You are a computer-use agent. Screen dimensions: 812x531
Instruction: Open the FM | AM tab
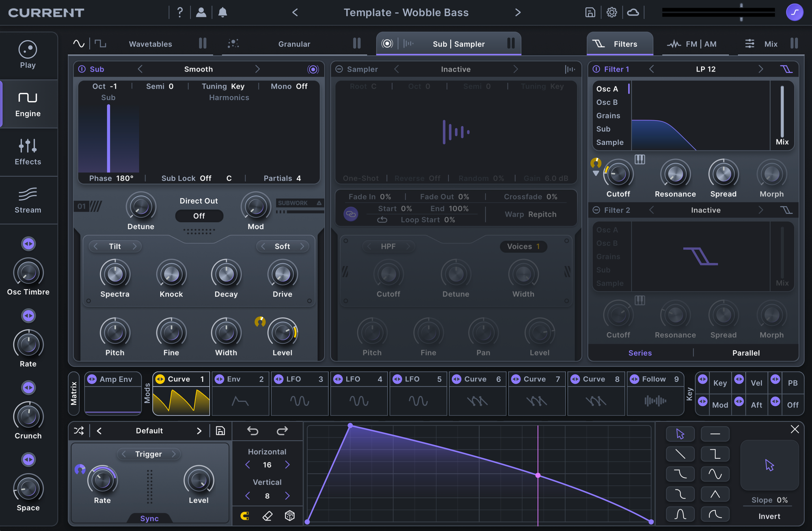(700, 44)
